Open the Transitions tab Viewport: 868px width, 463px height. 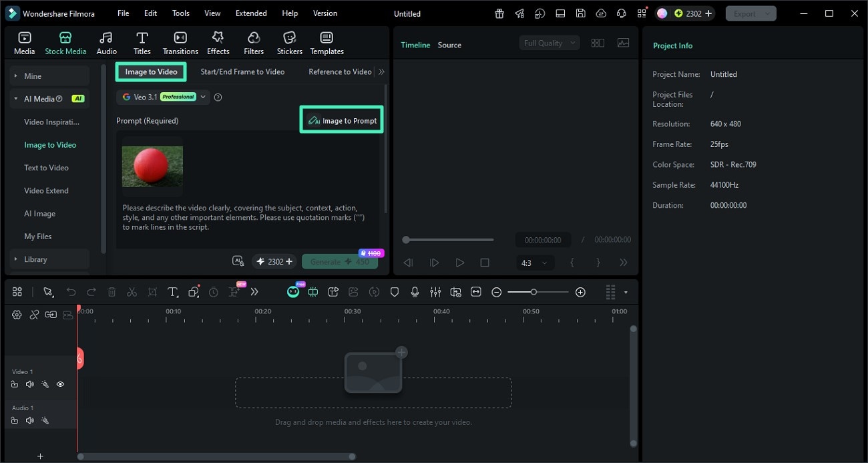(x=180, y=43)
